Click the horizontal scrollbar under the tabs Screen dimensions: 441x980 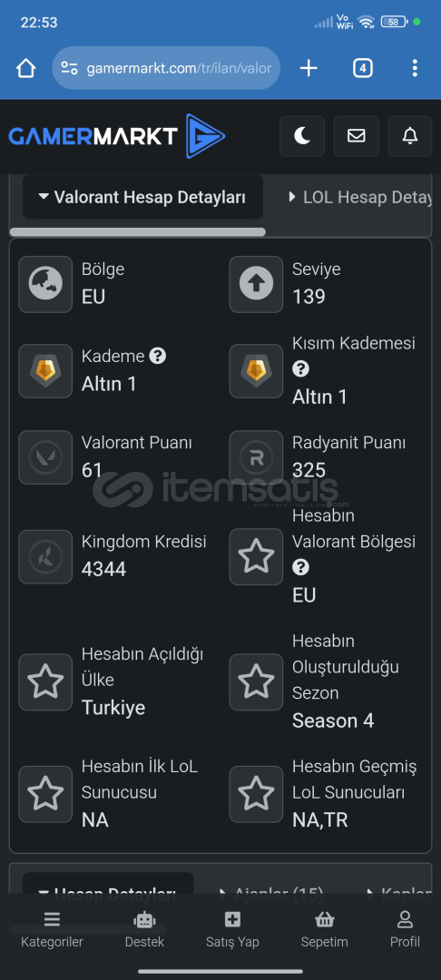(137, 232)
